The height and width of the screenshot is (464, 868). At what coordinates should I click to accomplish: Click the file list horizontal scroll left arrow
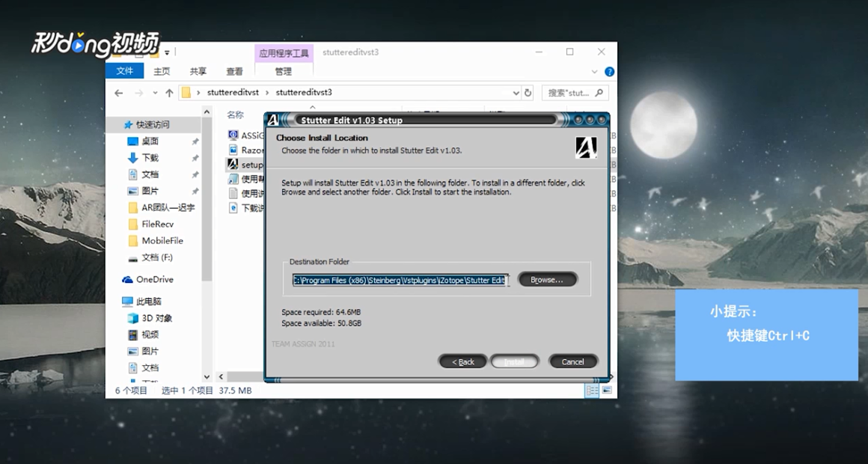click(x=221, y=376)
